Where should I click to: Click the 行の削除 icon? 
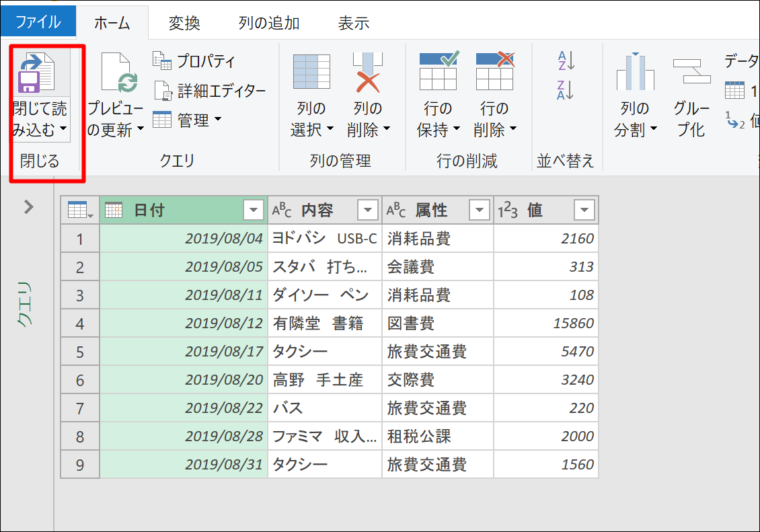click(x=495, y=71)
